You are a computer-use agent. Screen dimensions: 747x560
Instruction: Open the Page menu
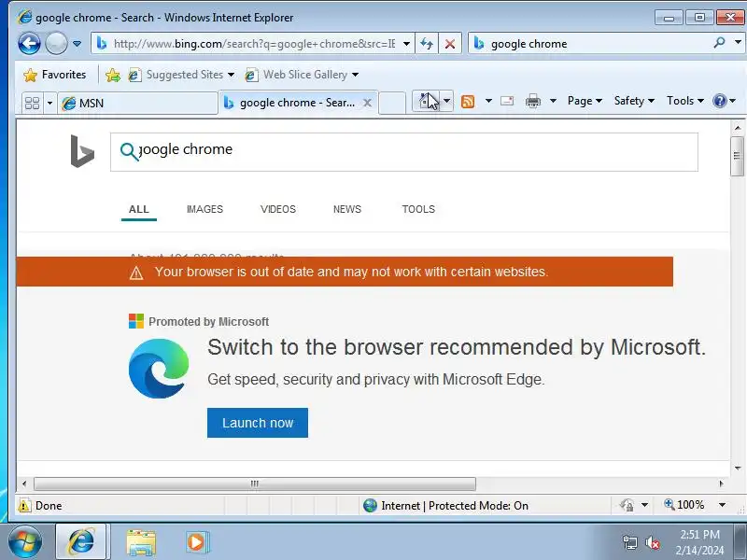click(x=585, y=101)
